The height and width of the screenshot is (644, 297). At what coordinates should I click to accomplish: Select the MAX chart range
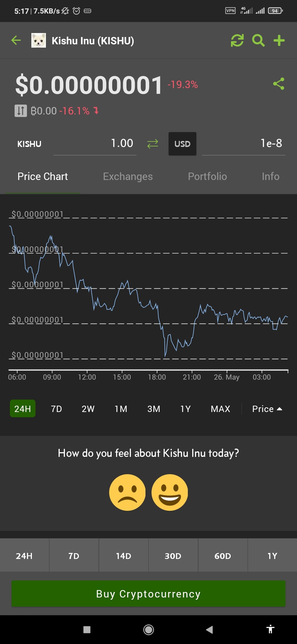click(x=220, y=409)
